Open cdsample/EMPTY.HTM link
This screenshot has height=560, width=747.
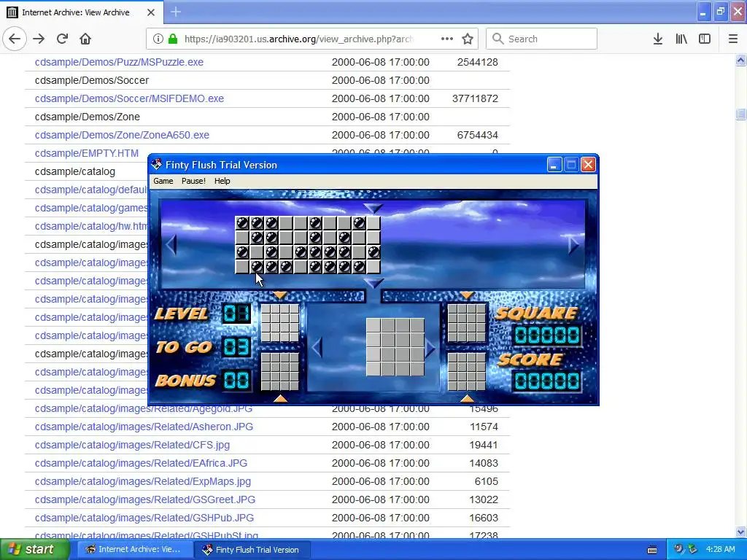pyautogui.click(x=87, y=153)
